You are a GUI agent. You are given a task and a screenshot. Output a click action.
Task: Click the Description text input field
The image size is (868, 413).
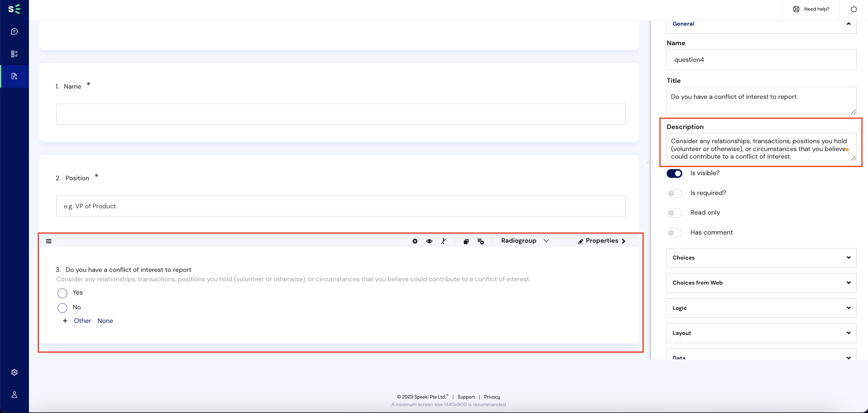pyautogui.click(x=761, y=148)
